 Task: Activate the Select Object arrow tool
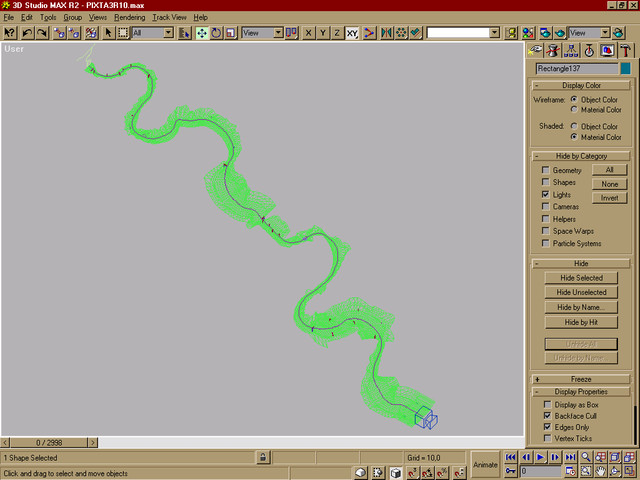(x=108, y=33)
